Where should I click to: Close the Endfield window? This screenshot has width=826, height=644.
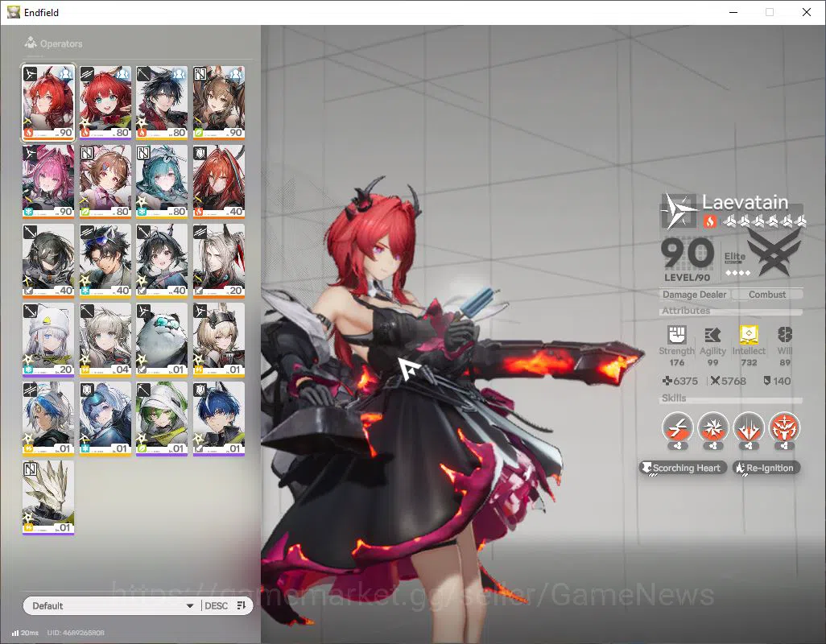807,12
